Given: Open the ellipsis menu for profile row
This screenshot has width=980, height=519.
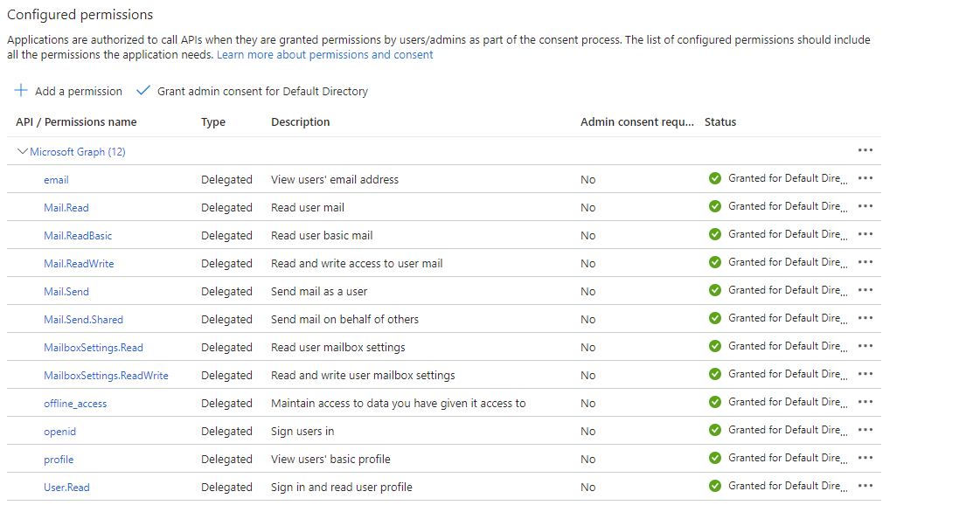Looking at the screenshot, I should coord(865,458).
